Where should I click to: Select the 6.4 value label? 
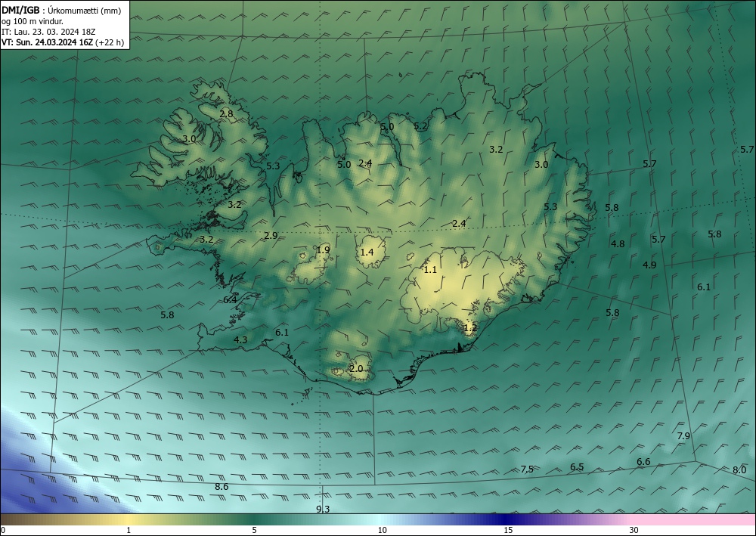230,300
